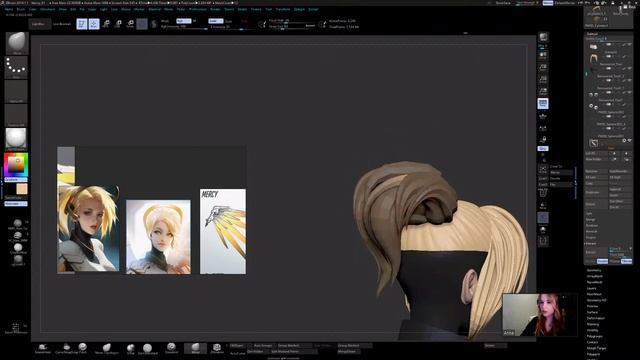The height and width of the screenshot is (360, 640).
Task: Expand the Deformation section
Action: click(x=596, y=318)
